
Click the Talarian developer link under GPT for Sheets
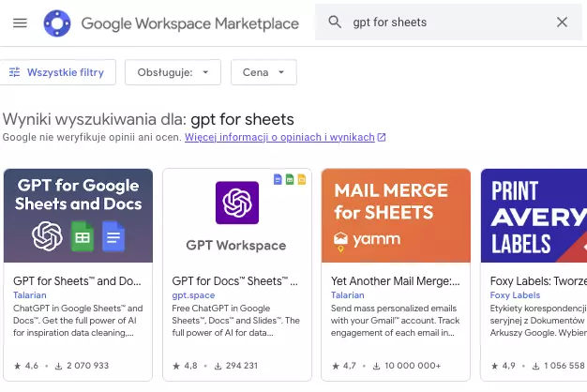[30, 295]
